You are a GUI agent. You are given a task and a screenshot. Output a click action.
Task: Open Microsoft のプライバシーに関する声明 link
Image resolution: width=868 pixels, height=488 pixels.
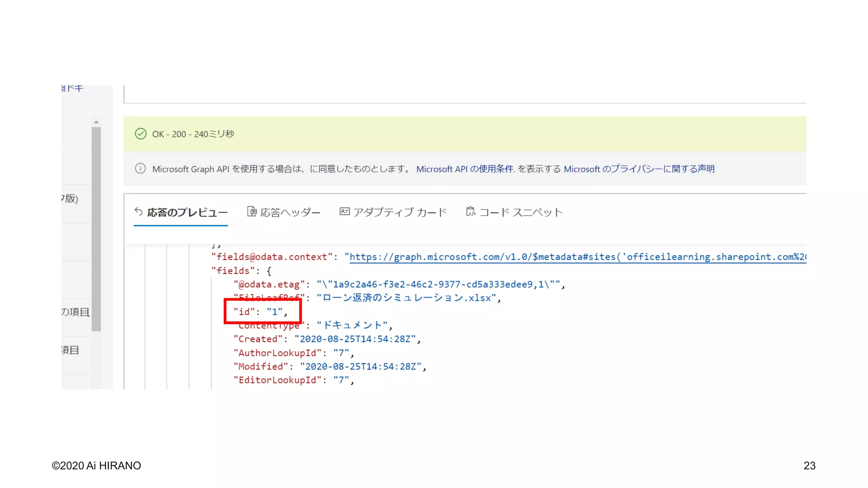pos(639,169)
